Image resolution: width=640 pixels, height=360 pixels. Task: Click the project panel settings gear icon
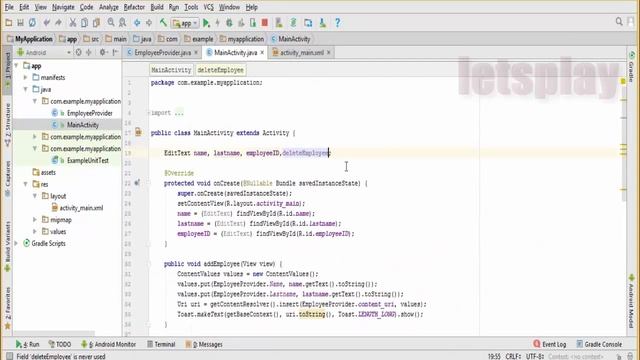coord(103,52)
